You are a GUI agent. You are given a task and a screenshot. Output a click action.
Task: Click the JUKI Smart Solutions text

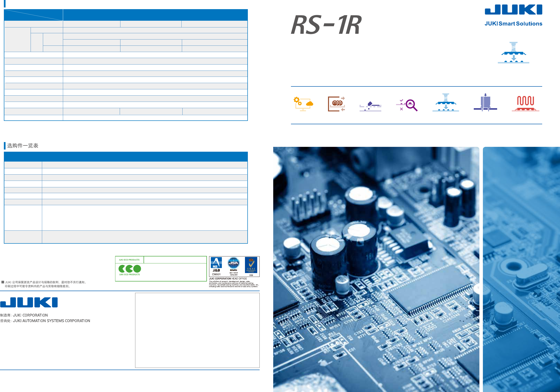point(513,24)
